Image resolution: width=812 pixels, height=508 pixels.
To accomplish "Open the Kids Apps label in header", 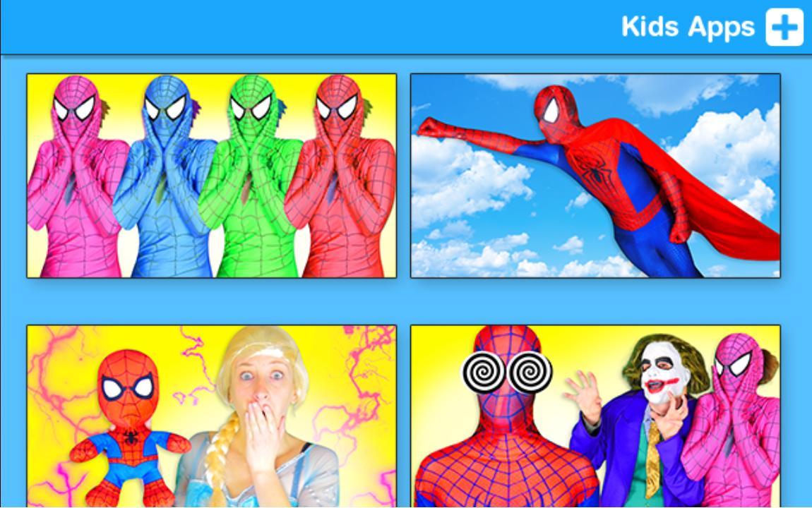I will pos(688,27).
